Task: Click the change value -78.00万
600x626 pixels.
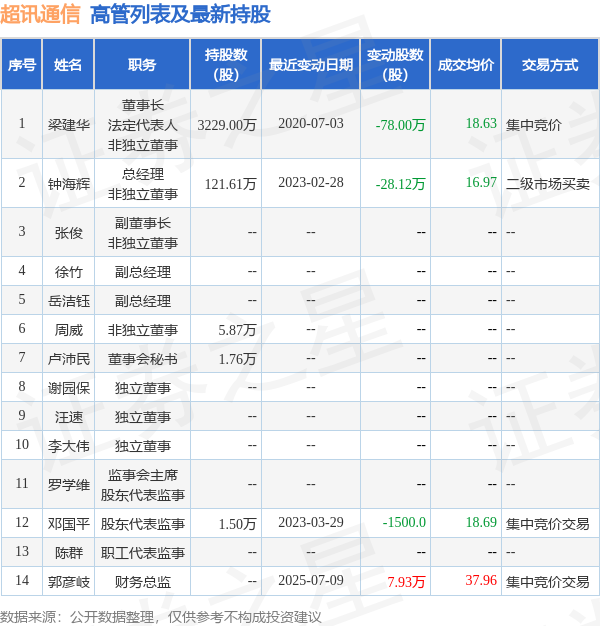Action: tap(400, 125)
